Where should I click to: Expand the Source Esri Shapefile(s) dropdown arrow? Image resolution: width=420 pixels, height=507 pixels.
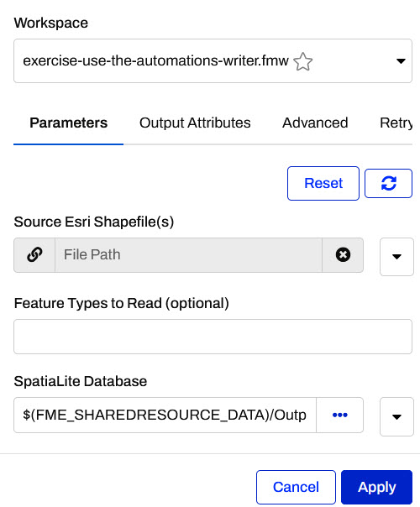(396, 257)
